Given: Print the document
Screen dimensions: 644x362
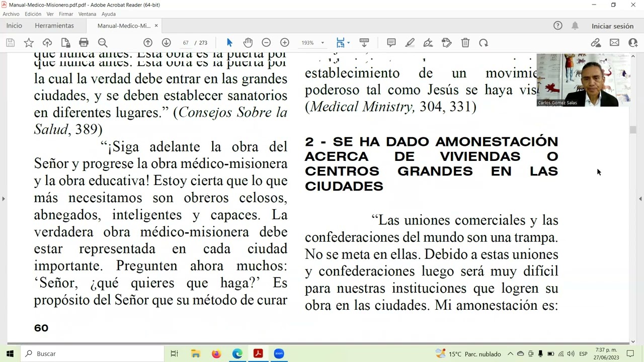Looking at the screenshot, I should pos(84,43).
